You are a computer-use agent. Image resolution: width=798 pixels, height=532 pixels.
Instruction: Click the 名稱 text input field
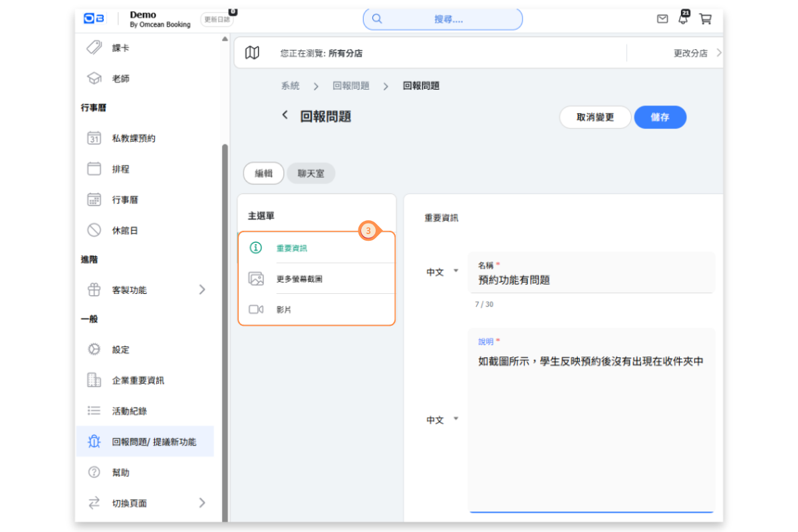pos(592,281)
